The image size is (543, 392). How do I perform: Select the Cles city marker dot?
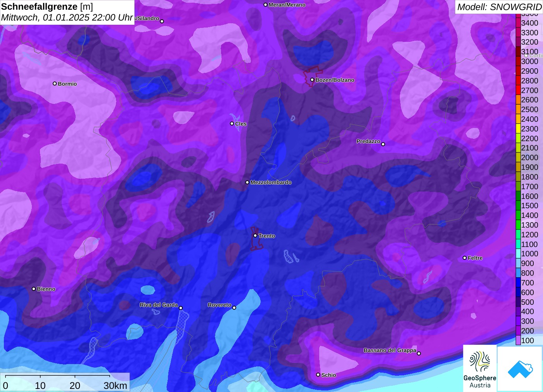click(232, 124)
